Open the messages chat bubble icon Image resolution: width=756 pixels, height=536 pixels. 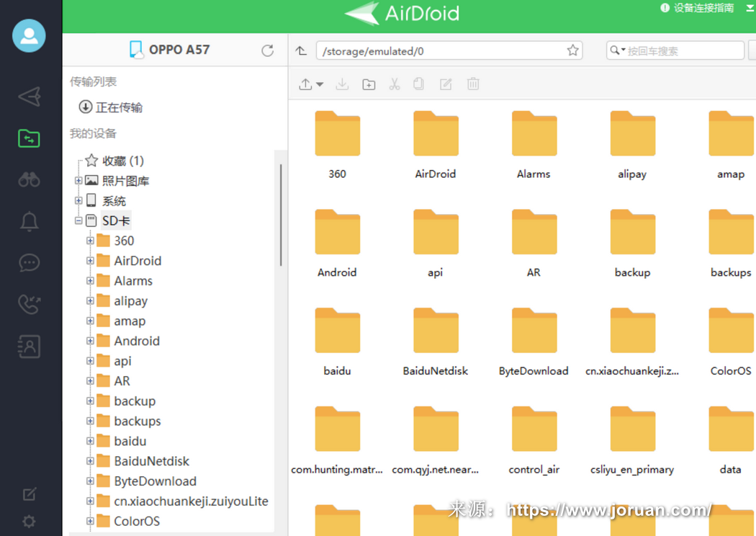(29, 263)
